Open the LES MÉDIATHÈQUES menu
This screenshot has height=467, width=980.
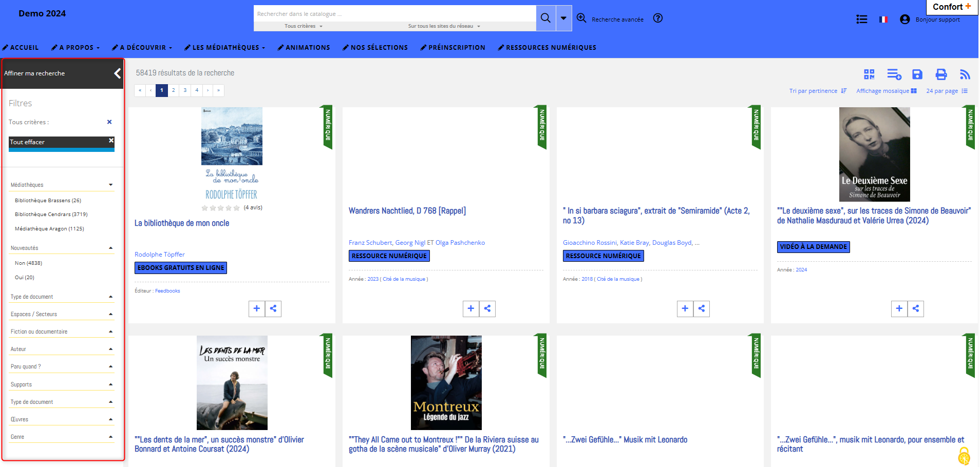coord(225,48)
